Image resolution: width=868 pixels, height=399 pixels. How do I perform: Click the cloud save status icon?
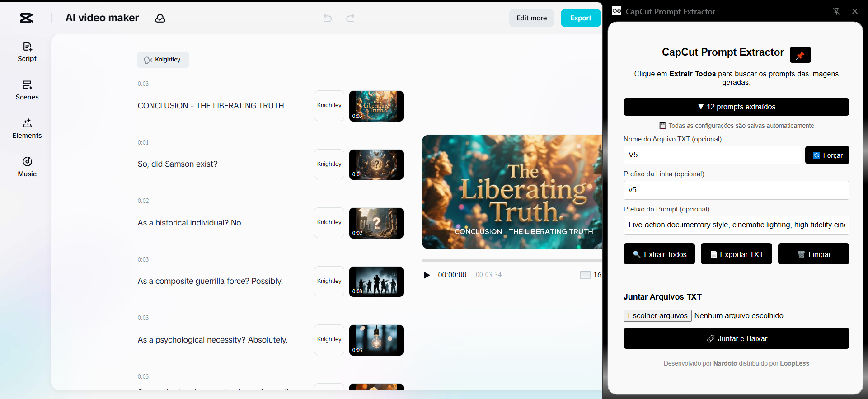click(160, 18)
